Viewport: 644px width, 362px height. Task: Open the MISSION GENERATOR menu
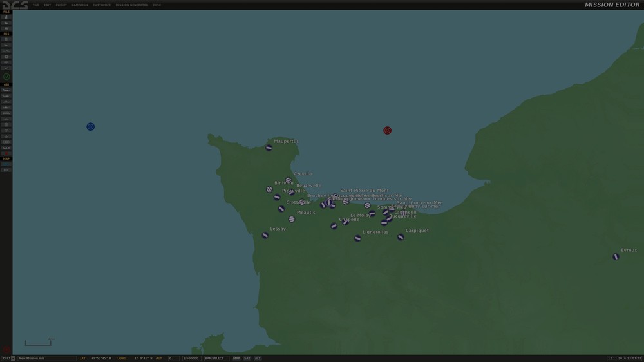(132, 5)
